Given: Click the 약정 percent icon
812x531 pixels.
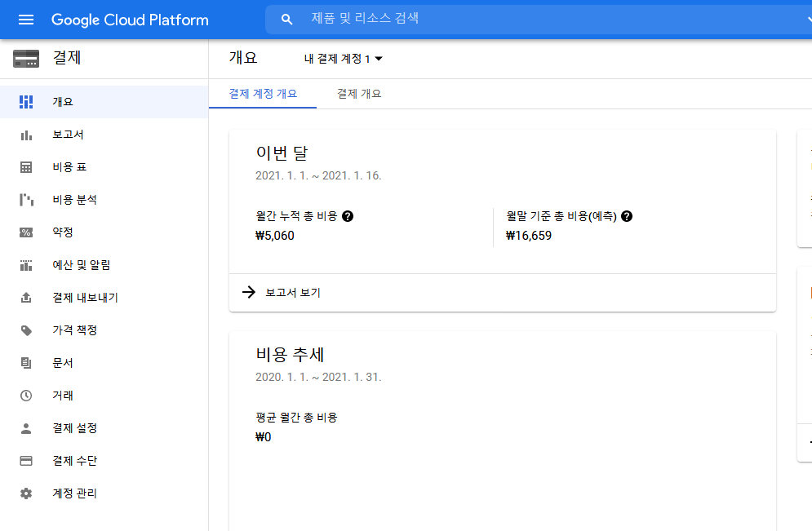Looking at the screenshot, I should point(26,232).
